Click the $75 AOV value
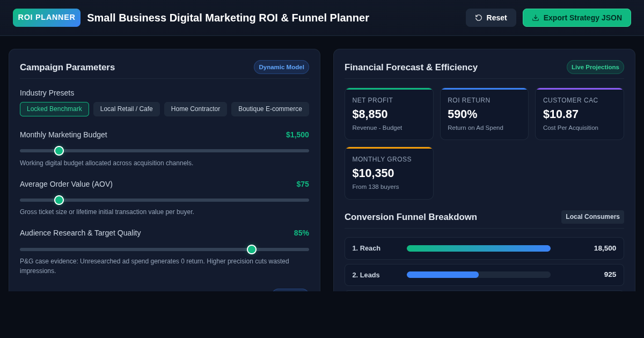Viewport: 644px width, 338px height. (303, 184)
